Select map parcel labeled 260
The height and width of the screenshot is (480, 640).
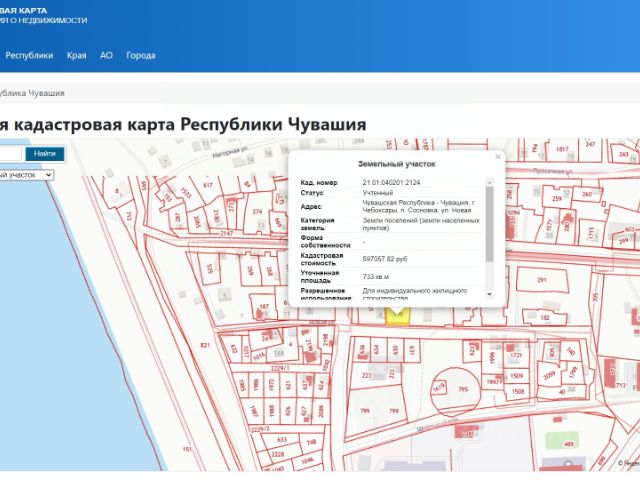[x=587, y=194]
